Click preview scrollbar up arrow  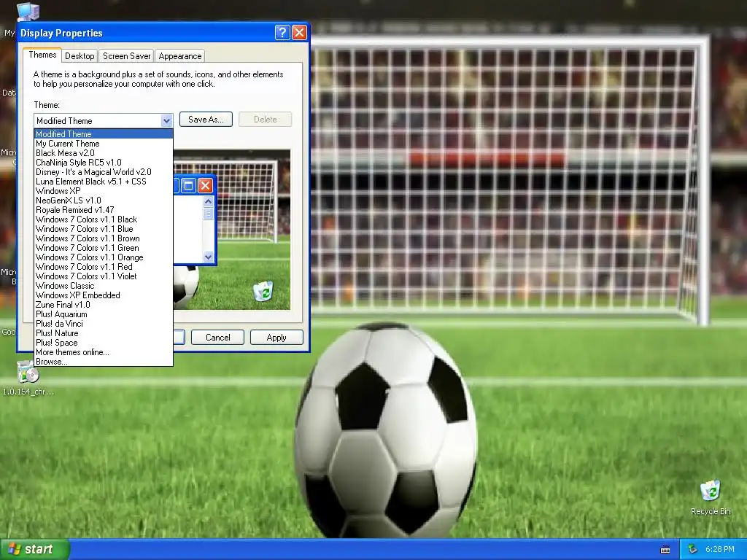(x=208, y=201)
